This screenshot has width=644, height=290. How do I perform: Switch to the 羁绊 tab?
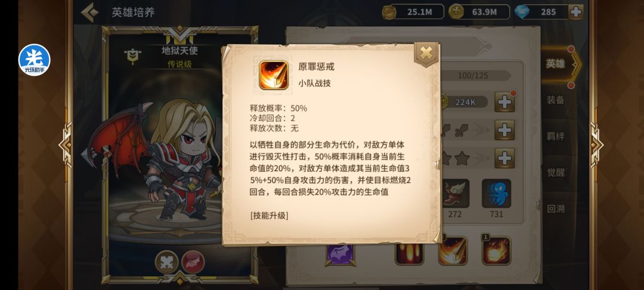[x=555, y=137]
